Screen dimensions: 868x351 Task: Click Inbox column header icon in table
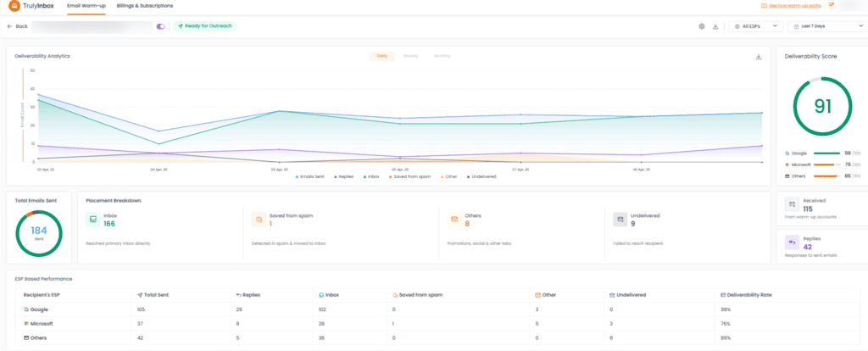320,295
